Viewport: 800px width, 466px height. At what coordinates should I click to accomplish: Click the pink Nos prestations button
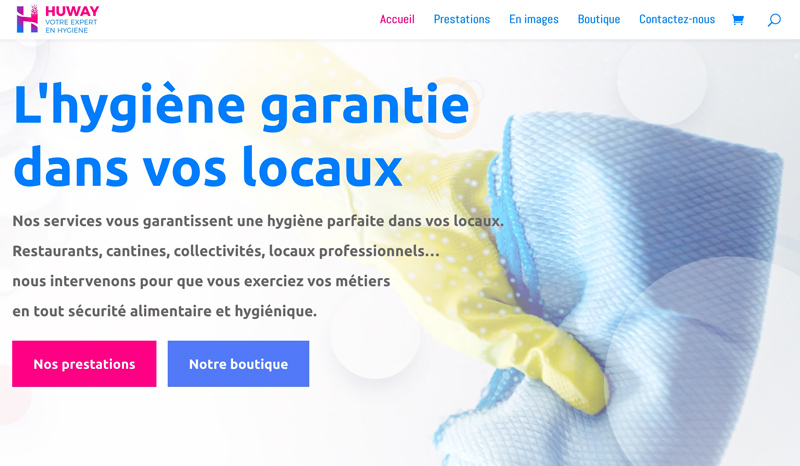84,364
